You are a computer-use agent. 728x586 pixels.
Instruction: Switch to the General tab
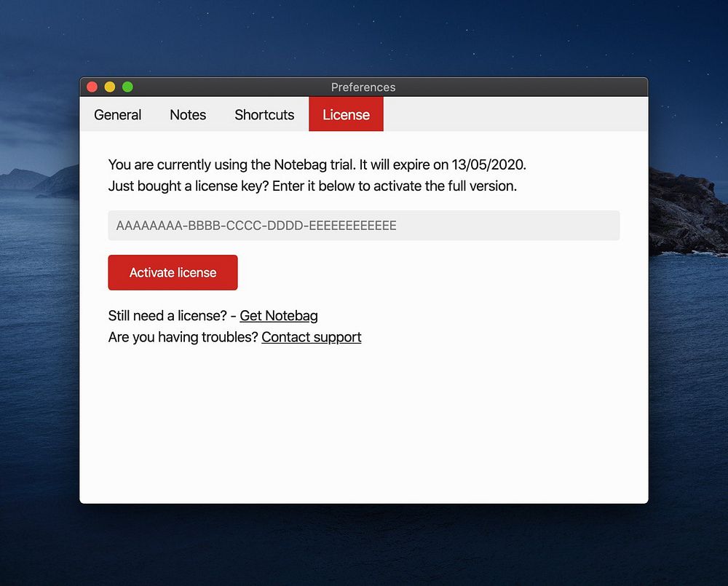(117, 114)
